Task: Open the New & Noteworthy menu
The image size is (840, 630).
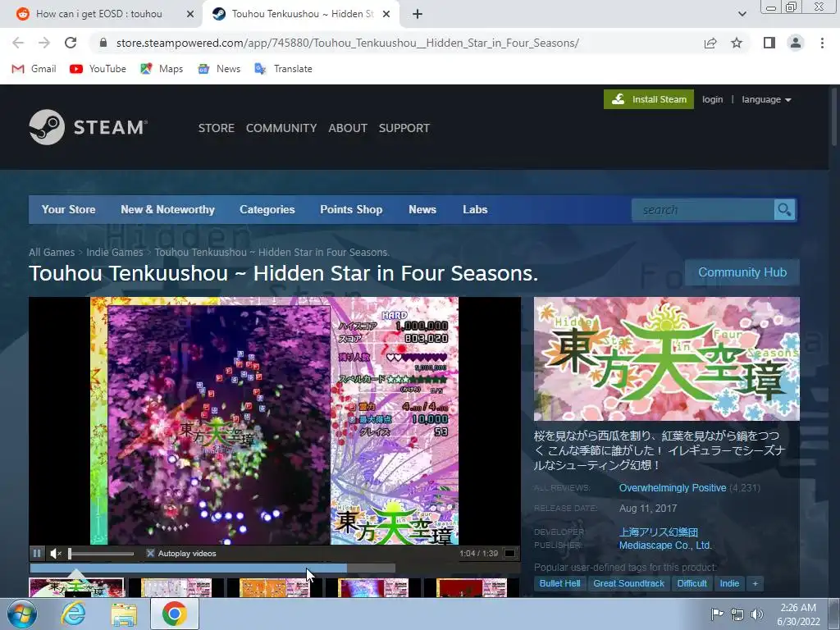Action: pyautogui.click(x=167, y=209)
